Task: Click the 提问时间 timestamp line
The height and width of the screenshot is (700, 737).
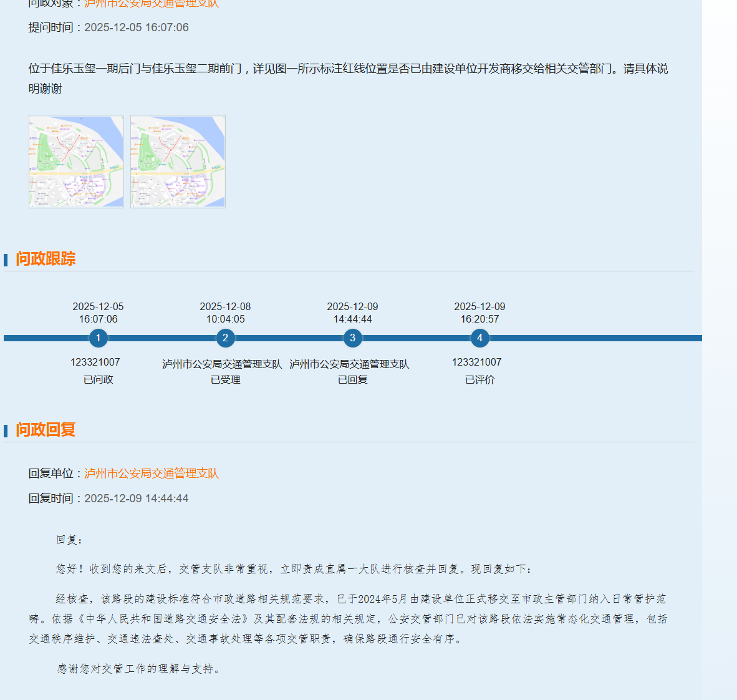Action: pos(108,27)
